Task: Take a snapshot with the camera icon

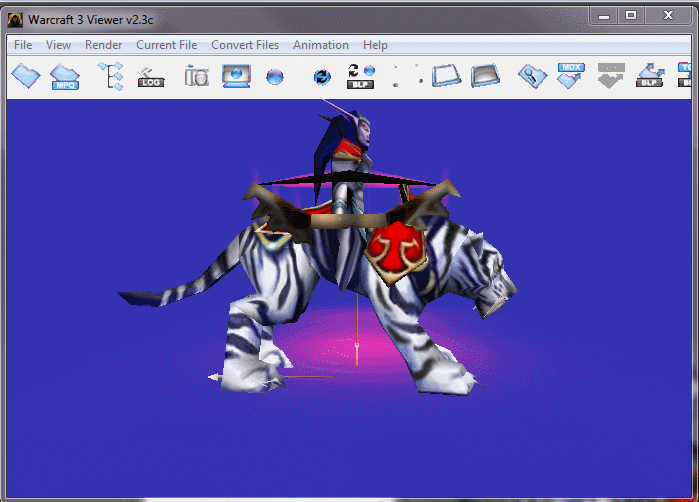Action: tap(197, 76)
